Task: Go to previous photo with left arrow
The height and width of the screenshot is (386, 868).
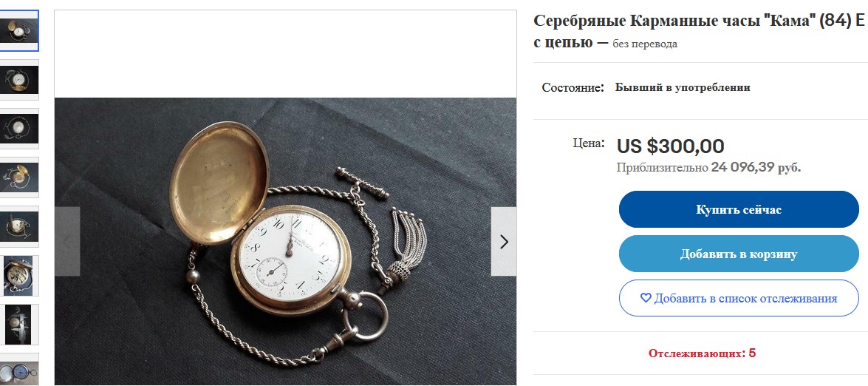Action: (x=67, y=242)
